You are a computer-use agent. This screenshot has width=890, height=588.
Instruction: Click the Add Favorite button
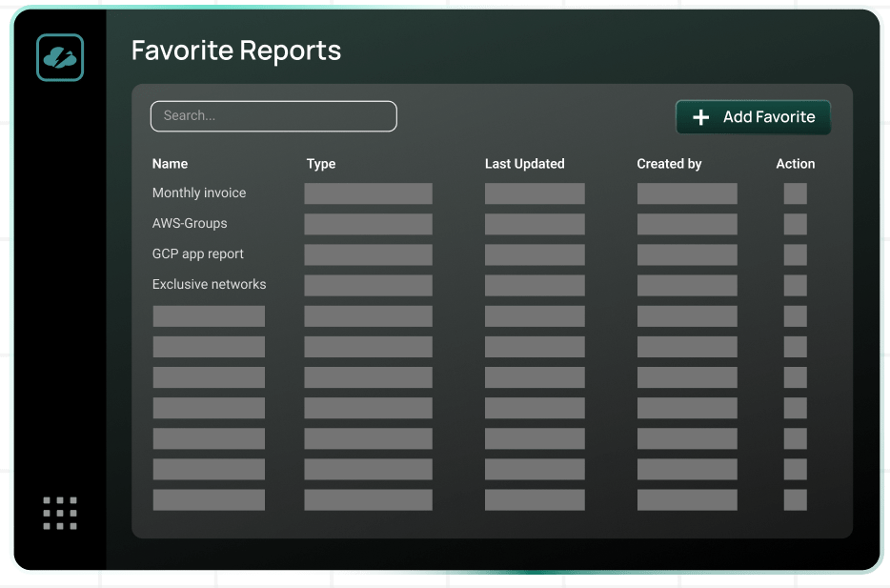pos(753,117)
